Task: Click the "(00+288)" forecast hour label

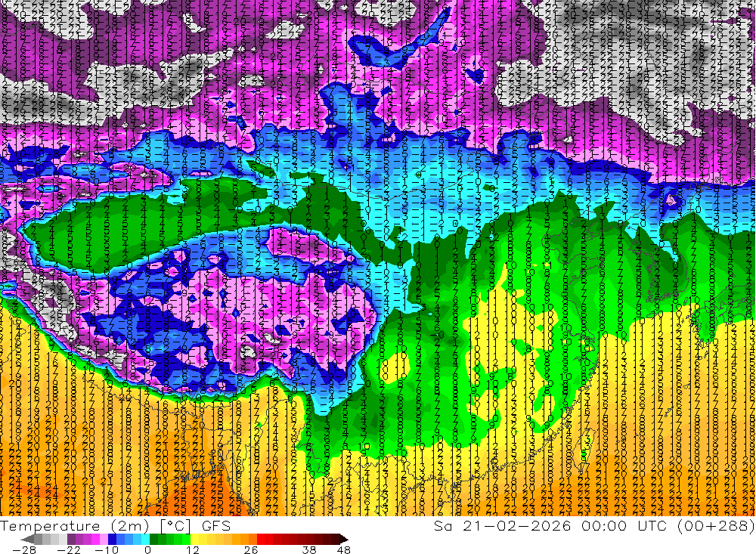Action: coord(715,526)
